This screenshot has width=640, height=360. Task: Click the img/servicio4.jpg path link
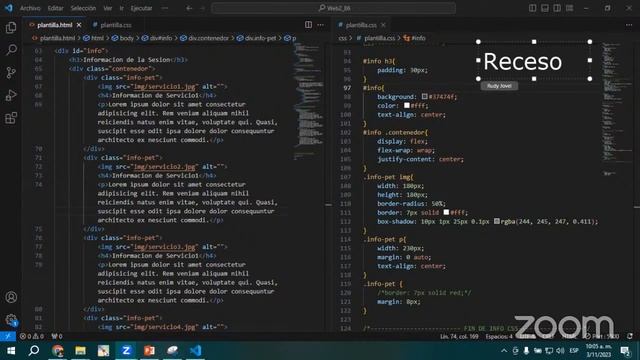164,327
